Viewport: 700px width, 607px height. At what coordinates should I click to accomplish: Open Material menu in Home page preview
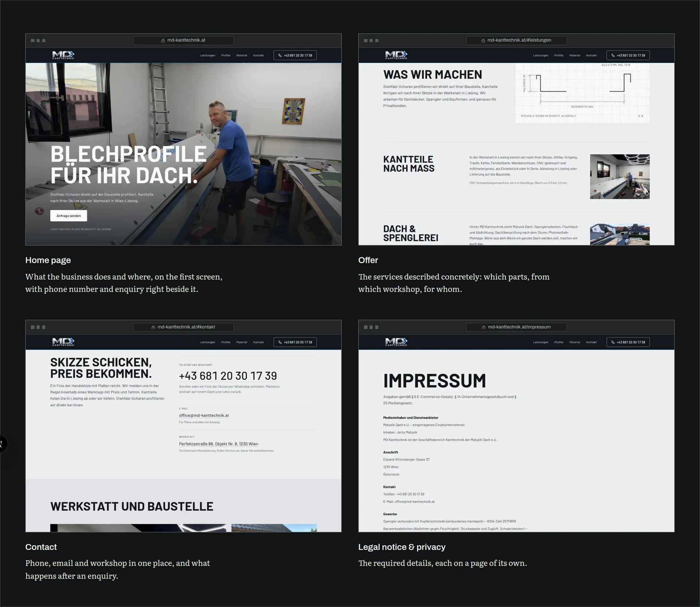(242, 55)
